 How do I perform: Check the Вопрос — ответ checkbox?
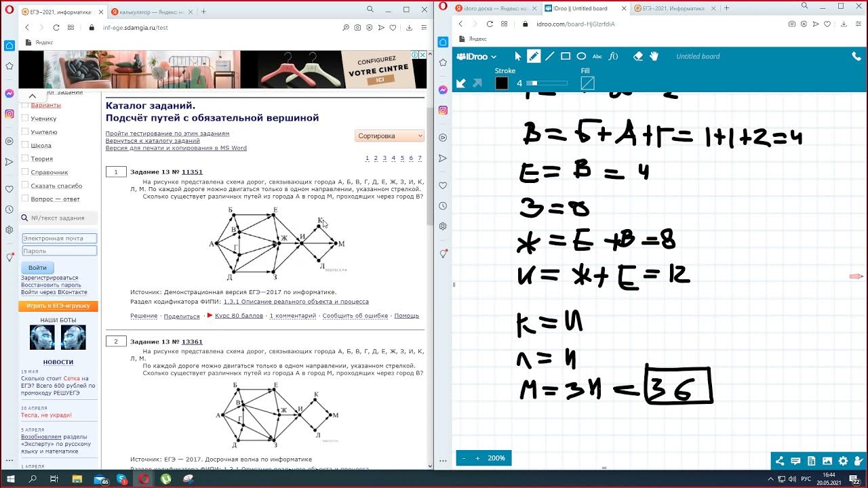(x=25, y=199)
